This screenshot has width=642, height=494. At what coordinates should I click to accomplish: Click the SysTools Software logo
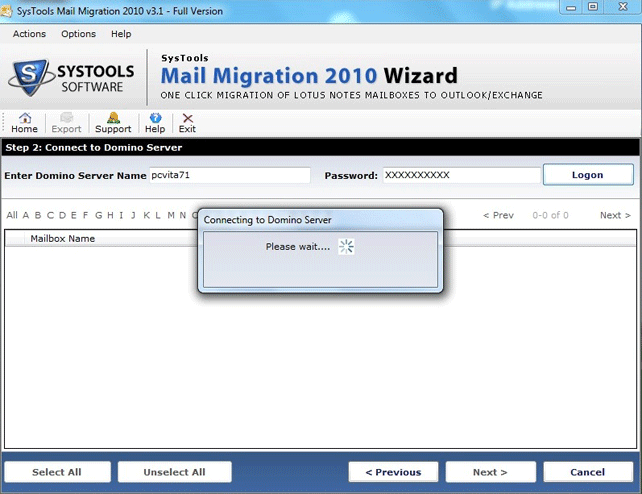pos(72,78)
